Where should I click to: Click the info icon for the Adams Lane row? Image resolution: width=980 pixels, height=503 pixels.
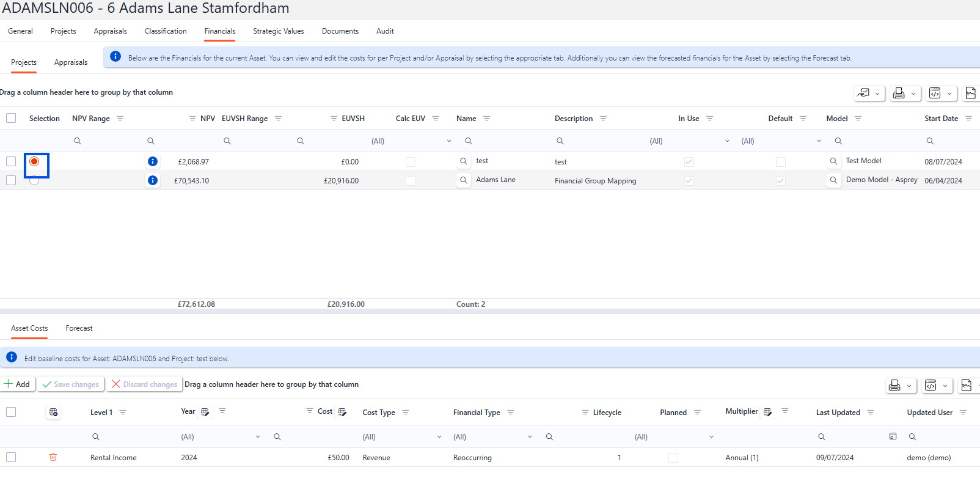[153, 180]
